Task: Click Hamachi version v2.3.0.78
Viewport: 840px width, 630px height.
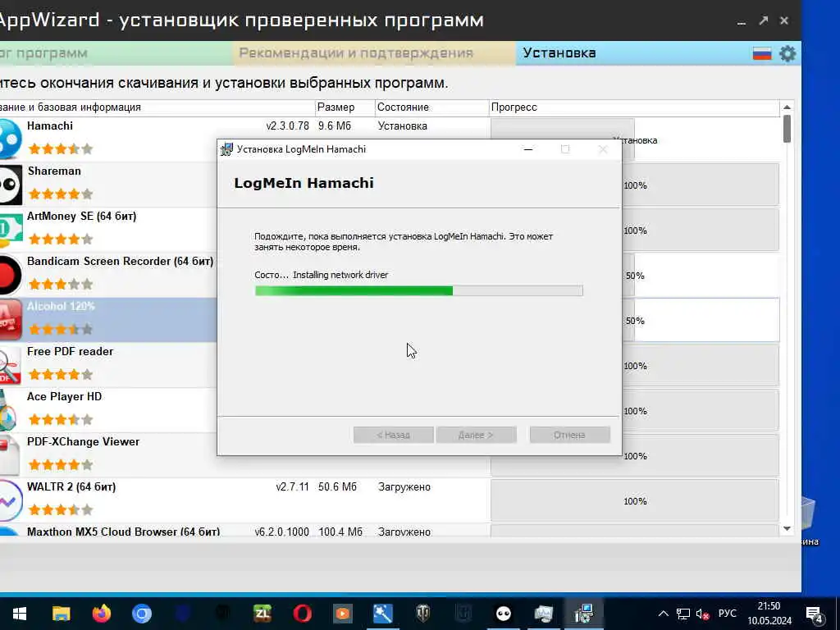Action: pos(288,126)
